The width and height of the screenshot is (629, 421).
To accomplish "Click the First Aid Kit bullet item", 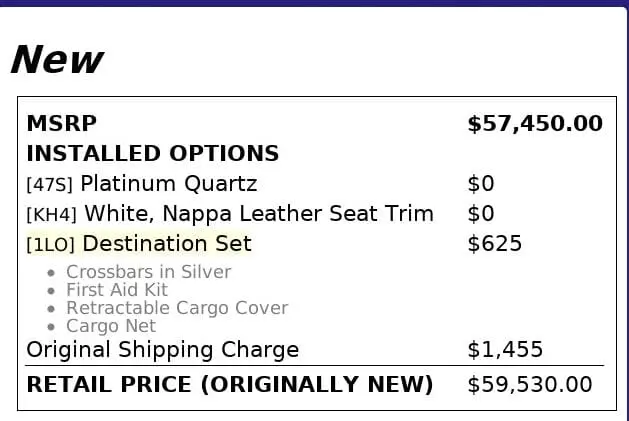I will coord(117,290).
